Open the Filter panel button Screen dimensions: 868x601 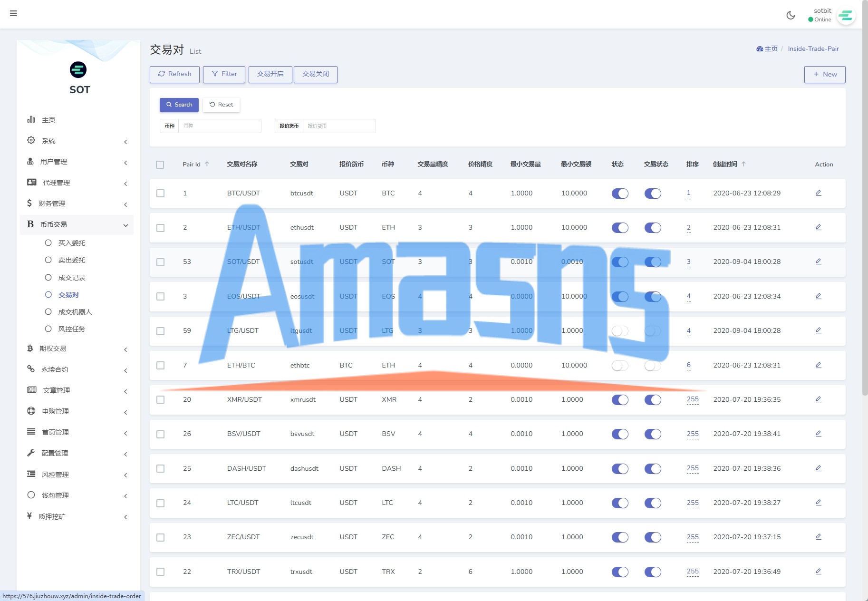point(224,74)
